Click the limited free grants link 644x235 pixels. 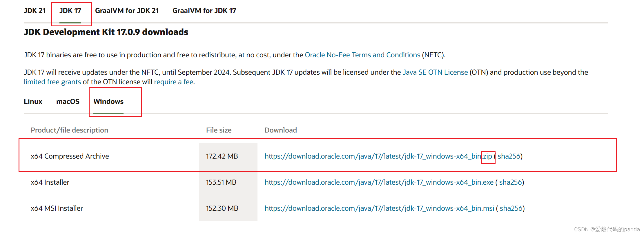[52, 82]
